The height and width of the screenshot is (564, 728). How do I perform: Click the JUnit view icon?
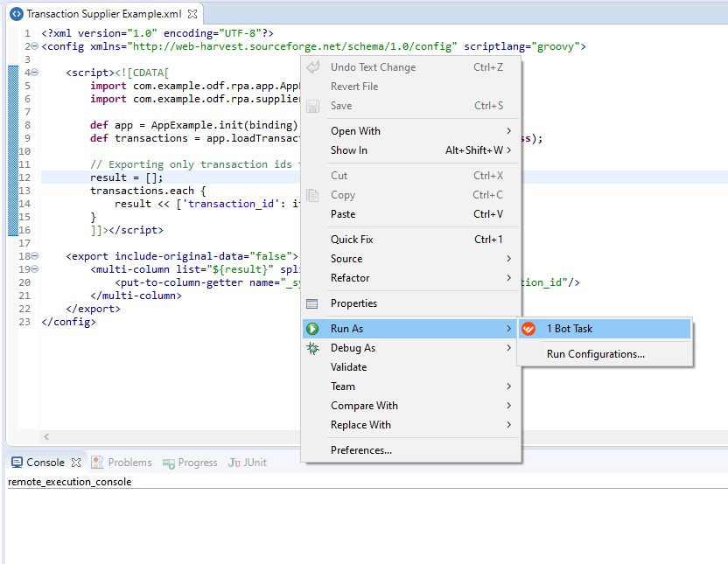click(234, 463)
